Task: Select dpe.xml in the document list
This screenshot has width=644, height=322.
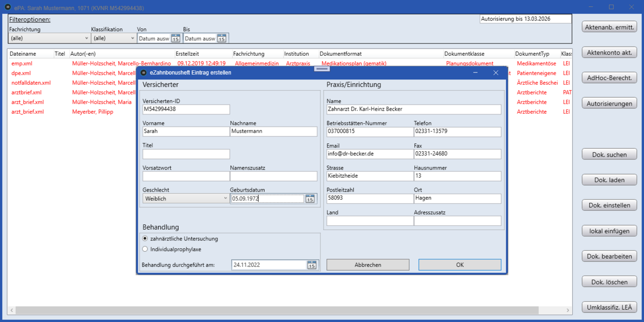Action: [x=21, y=73]
